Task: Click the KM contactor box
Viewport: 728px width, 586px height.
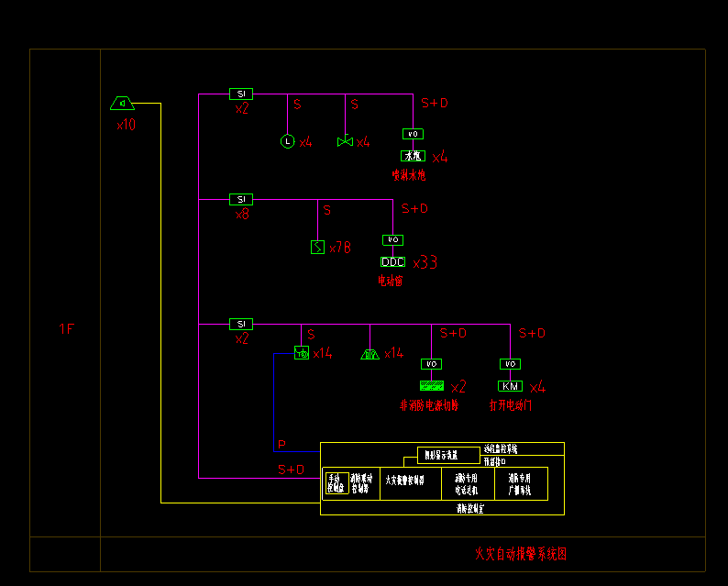Action: pos(511,386)
